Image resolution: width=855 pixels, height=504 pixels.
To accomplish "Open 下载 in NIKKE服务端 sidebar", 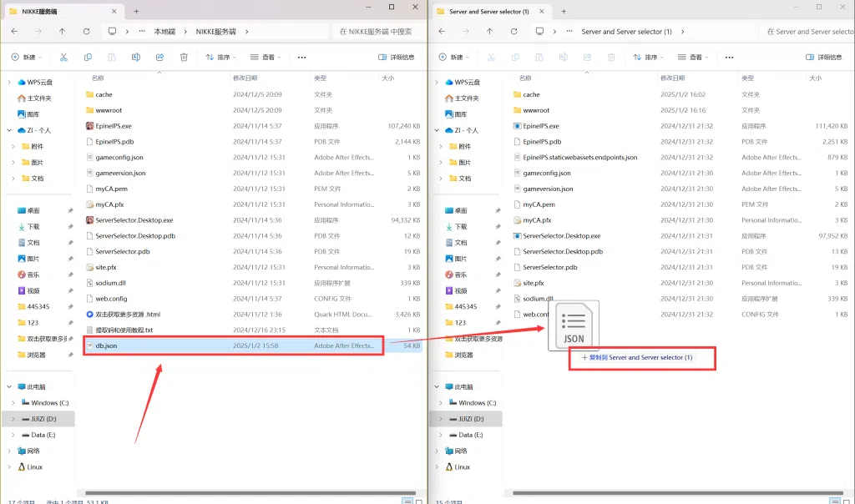I will click(28, 227).
